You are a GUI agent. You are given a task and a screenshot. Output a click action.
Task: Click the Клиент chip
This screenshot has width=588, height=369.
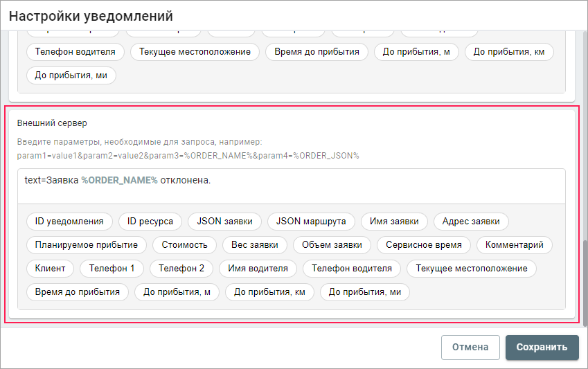click(50, 269)
